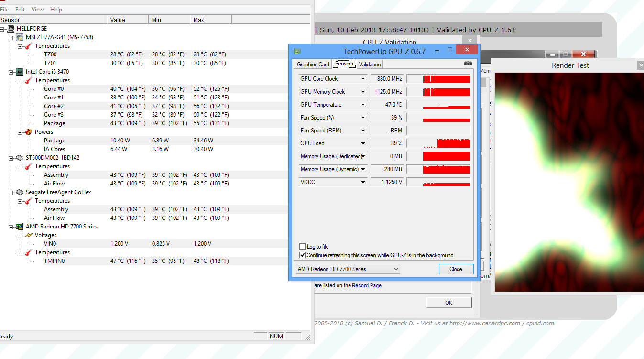The image size is (644, 359).
Task: Click the Ready status bar text
Action: (7, 337)
